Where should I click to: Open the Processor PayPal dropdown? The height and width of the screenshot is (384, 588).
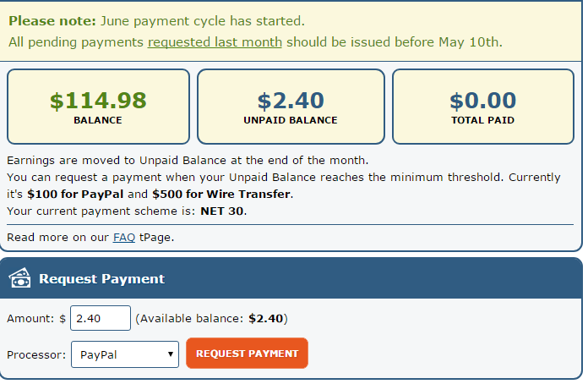[125, 354]
